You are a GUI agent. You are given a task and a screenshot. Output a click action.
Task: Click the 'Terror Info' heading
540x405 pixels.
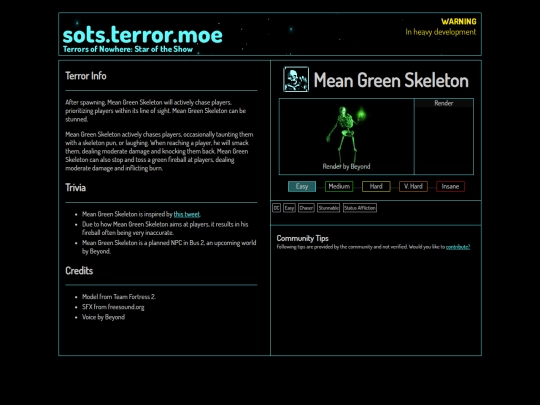click(x=86, y=76)
